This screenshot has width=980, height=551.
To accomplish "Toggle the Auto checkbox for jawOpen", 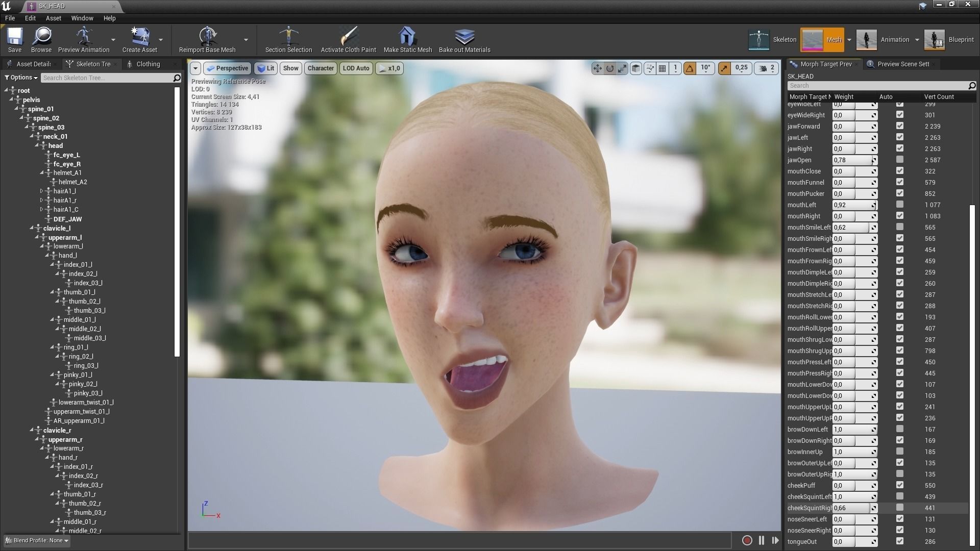I will tap(899, 160).
